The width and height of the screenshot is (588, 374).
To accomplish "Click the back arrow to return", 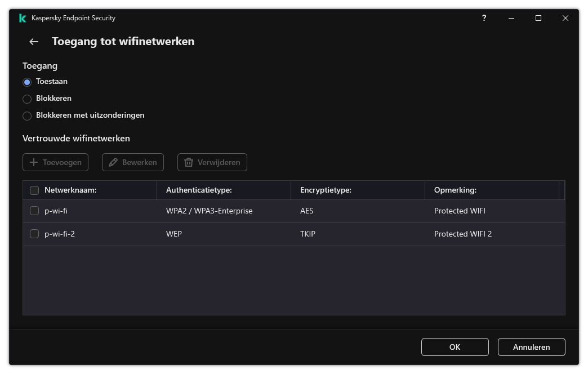I will [33, 41].
